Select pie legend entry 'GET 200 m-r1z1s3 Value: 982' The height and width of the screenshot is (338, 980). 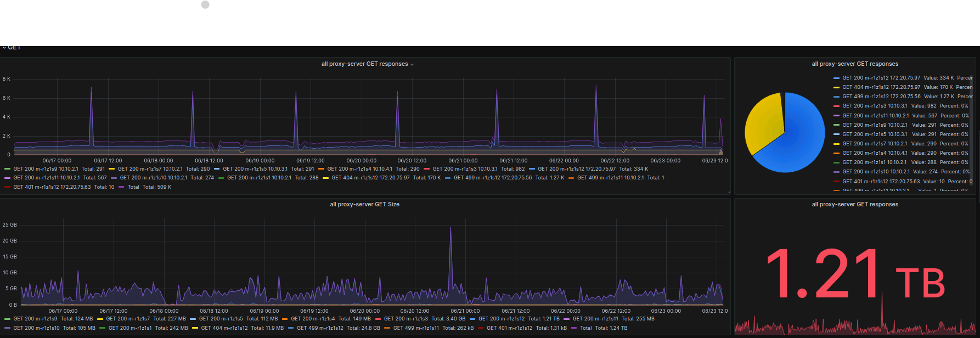[x=901, y=106]
